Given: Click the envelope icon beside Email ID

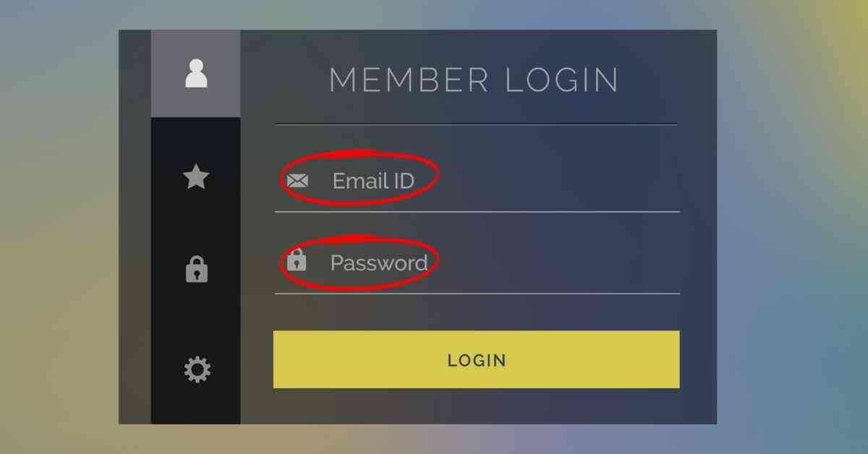Looking at the screenshot, I should (297, 181).
